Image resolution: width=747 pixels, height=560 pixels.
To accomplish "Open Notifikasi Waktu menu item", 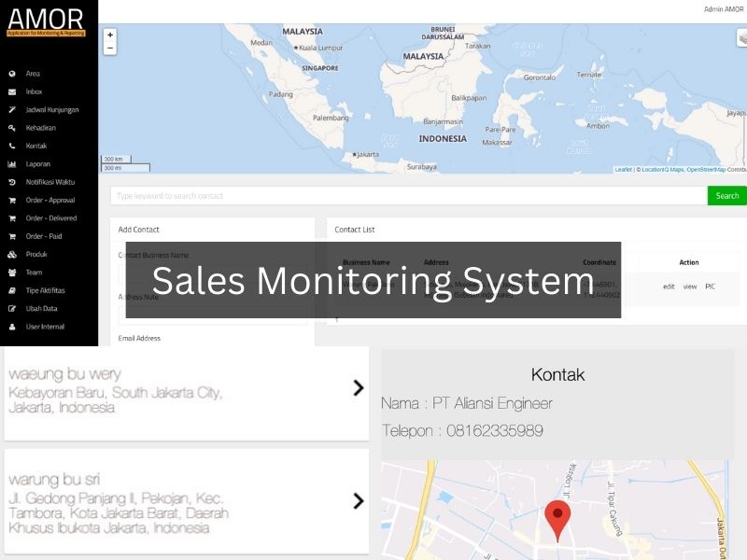I will [x=50, y=182].
